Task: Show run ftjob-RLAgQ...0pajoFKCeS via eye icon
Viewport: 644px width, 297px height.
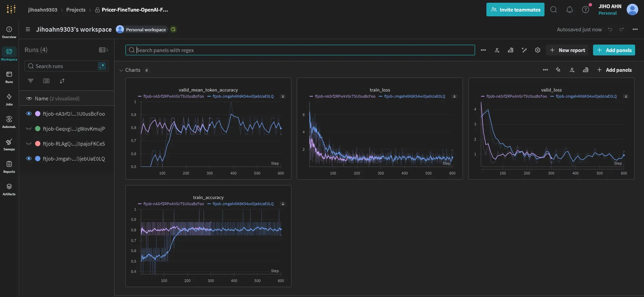Action: [29, 144]
